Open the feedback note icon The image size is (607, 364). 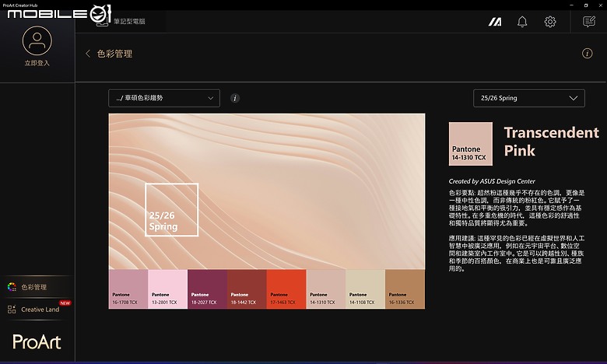pos(589,22)
